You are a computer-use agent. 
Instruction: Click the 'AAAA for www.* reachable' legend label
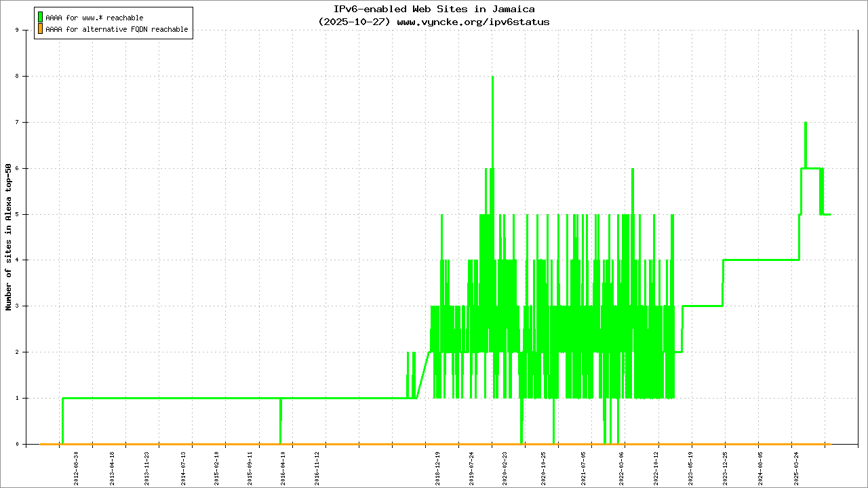pos(94,18)
